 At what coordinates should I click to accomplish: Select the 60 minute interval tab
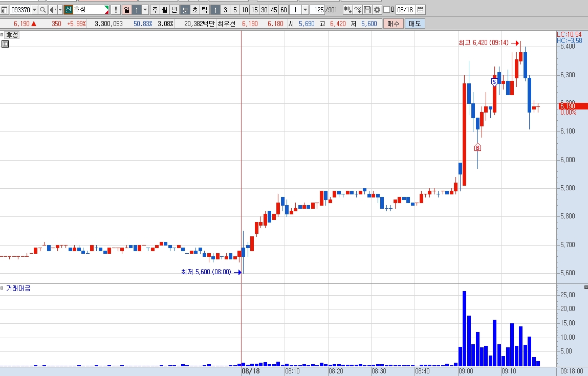coord(284,10)
